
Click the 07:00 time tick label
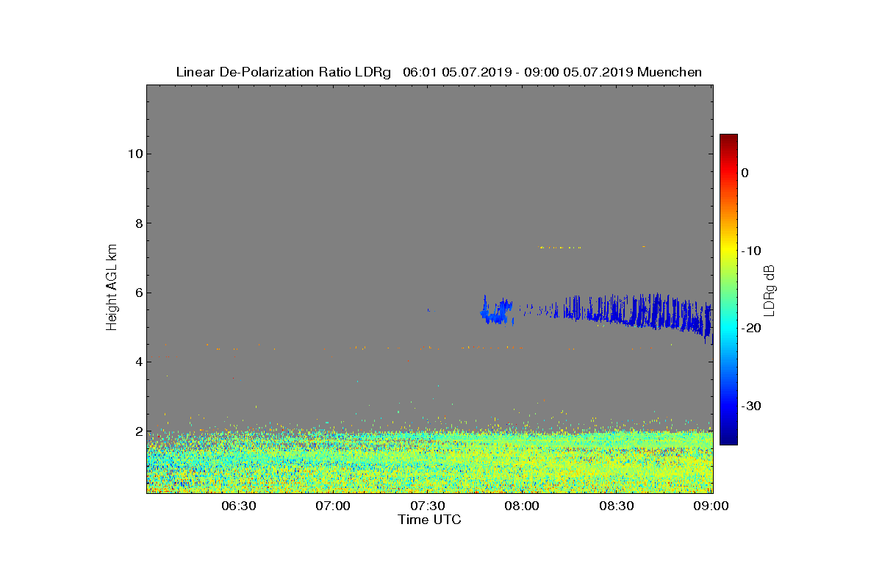point(333,506)
